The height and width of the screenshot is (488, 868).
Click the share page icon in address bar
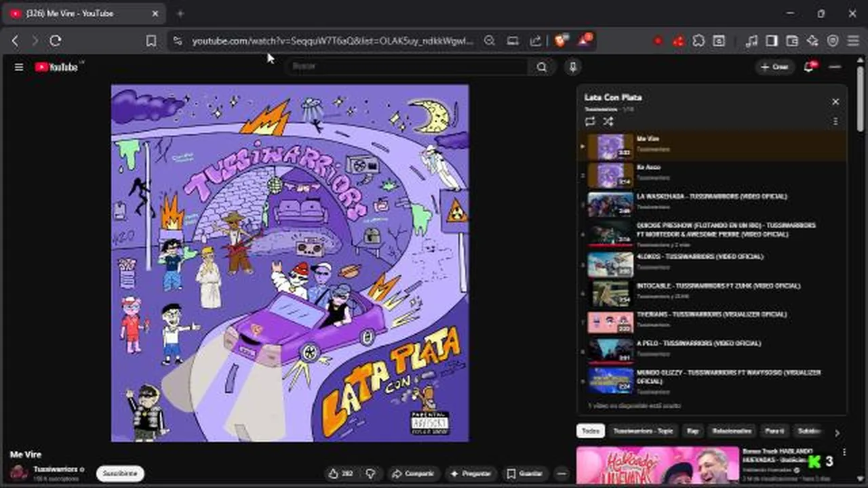(x=536, y=41)
